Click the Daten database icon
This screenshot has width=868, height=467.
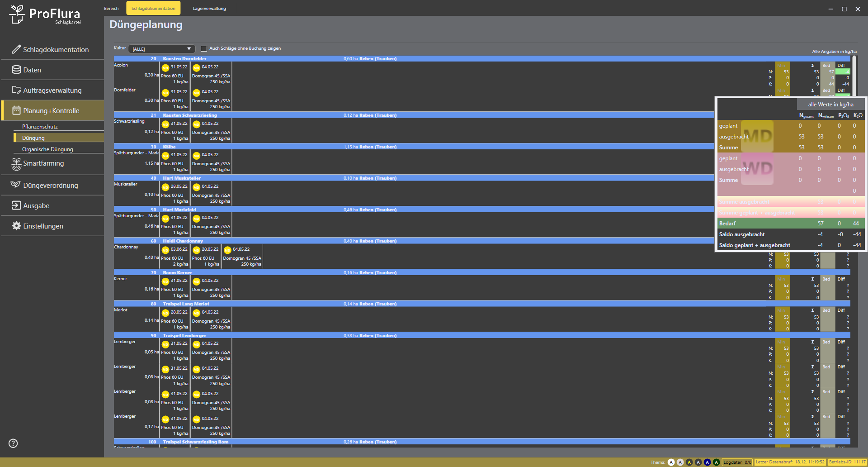pyautogui.click(x=16, y=70)
